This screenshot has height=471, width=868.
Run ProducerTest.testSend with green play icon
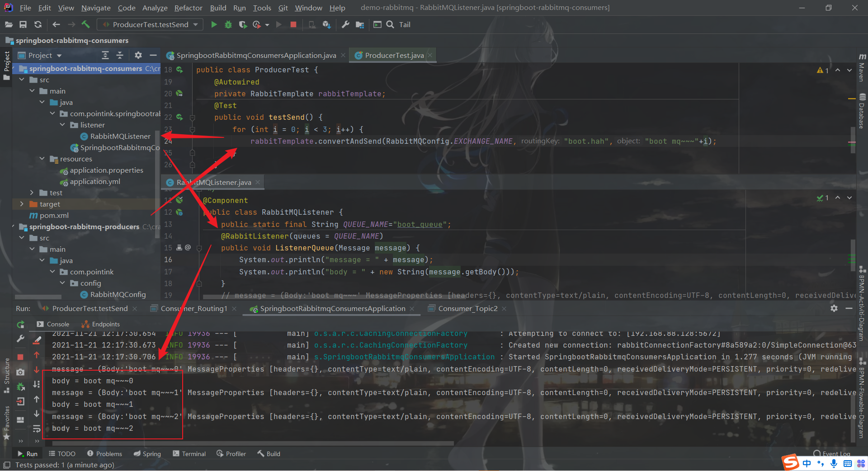click(214, 25)
